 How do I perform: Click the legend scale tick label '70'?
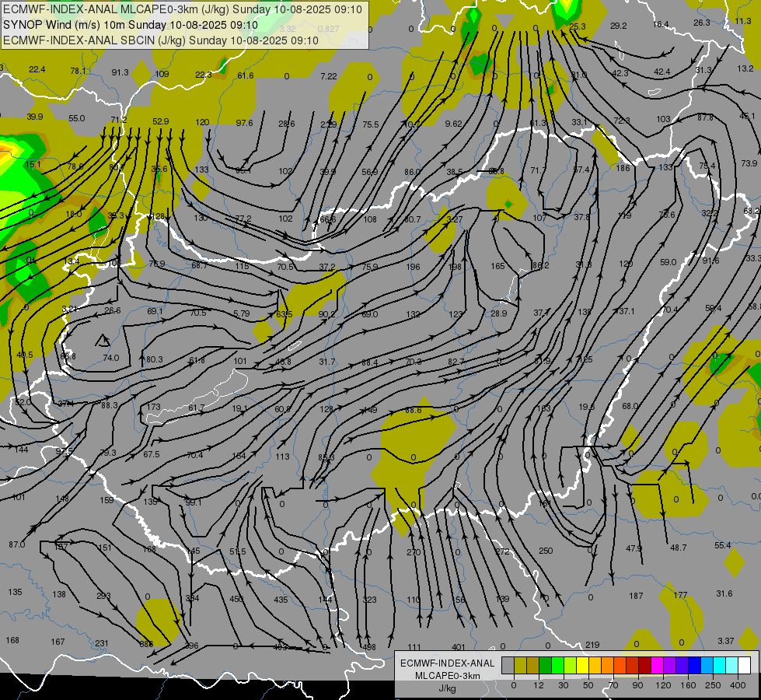pos(613,685)
